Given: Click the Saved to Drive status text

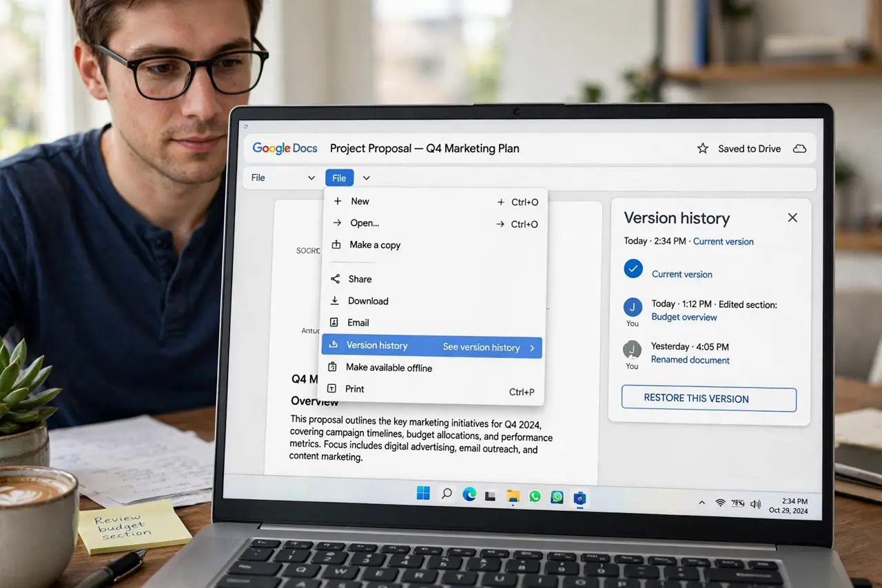Looking at the screenshot, I should click(750, 149).
